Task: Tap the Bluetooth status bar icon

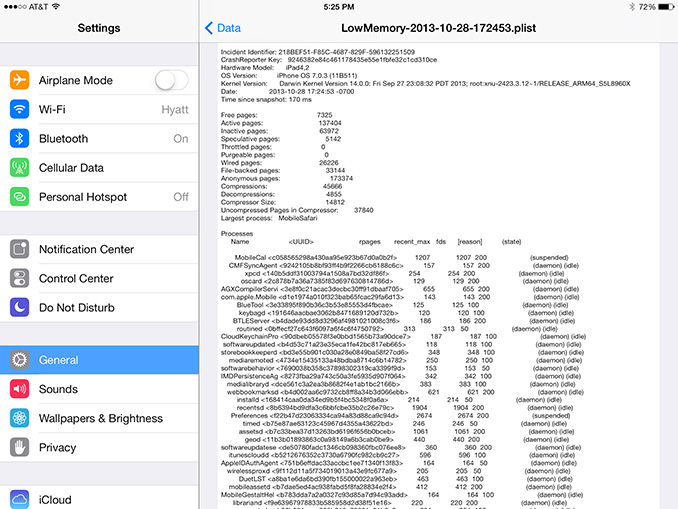Action: click(632, 6)
